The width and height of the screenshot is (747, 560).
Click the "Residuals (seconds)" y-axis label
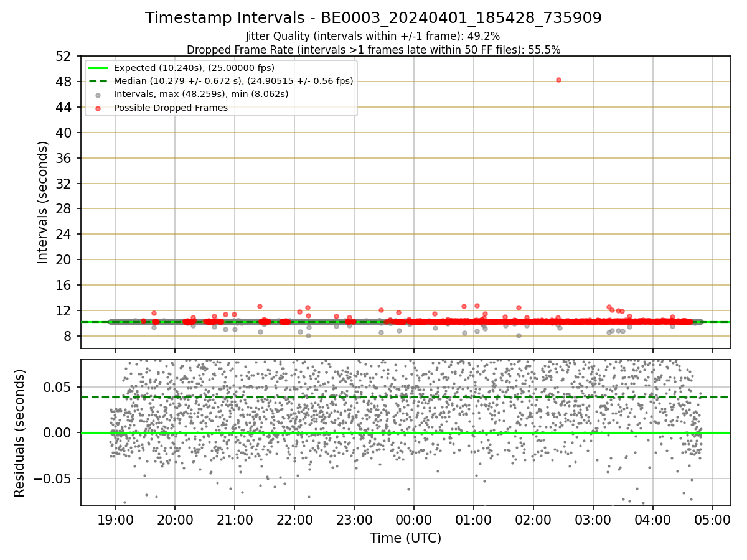coord(20,433)
